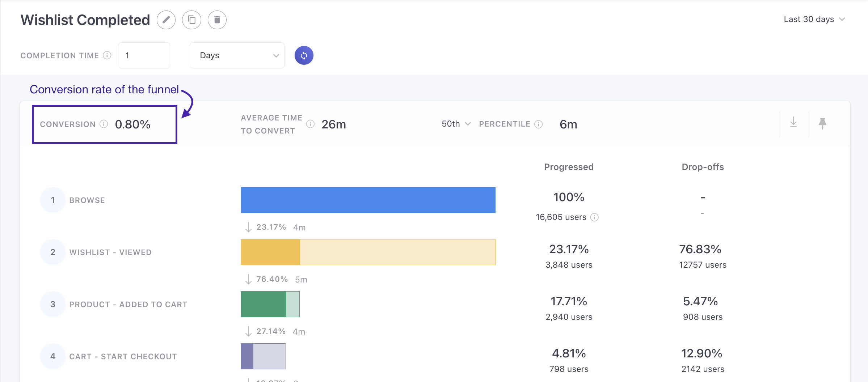Delete funnel with the trash icon

tap(217, 20)
